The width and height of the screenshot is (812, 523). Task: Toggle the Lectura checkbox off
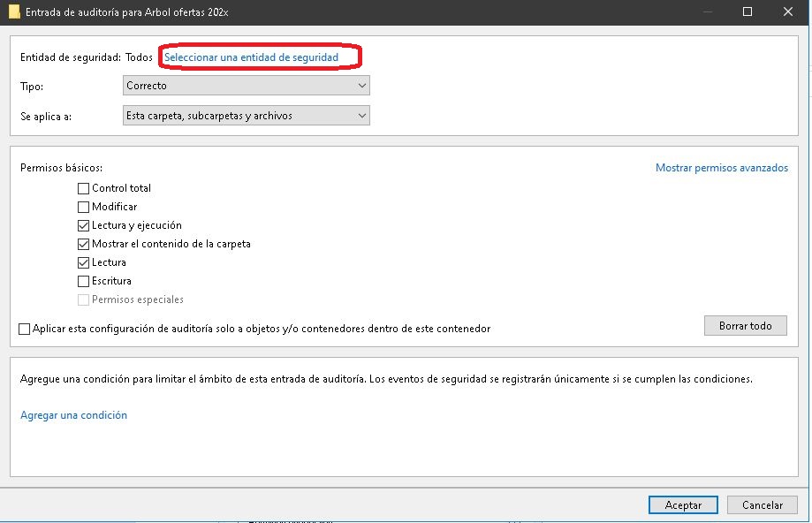(x=84, y=262)
